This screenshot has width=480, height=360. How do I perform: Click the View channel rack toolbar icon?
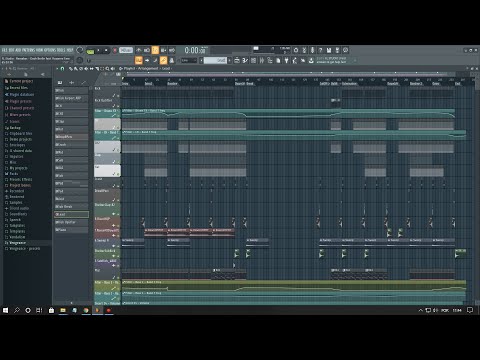[253, 60]
